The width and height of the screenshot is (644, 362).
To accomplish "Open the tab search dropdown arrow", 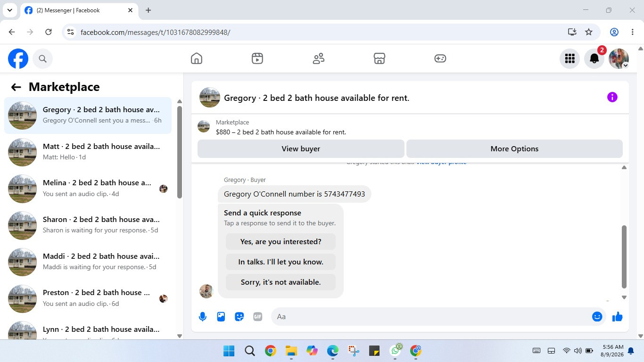I will pos(9,10).
